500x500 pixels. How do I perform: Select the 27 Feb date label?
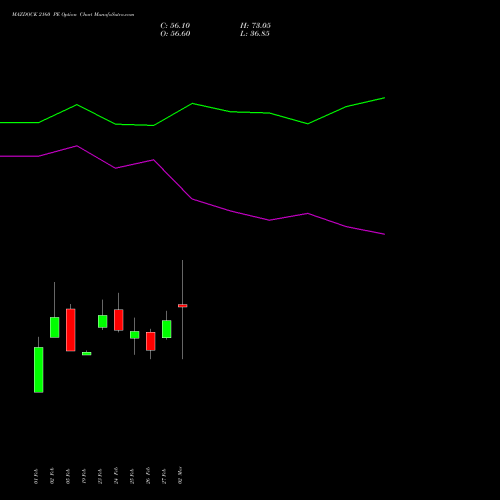164,476
